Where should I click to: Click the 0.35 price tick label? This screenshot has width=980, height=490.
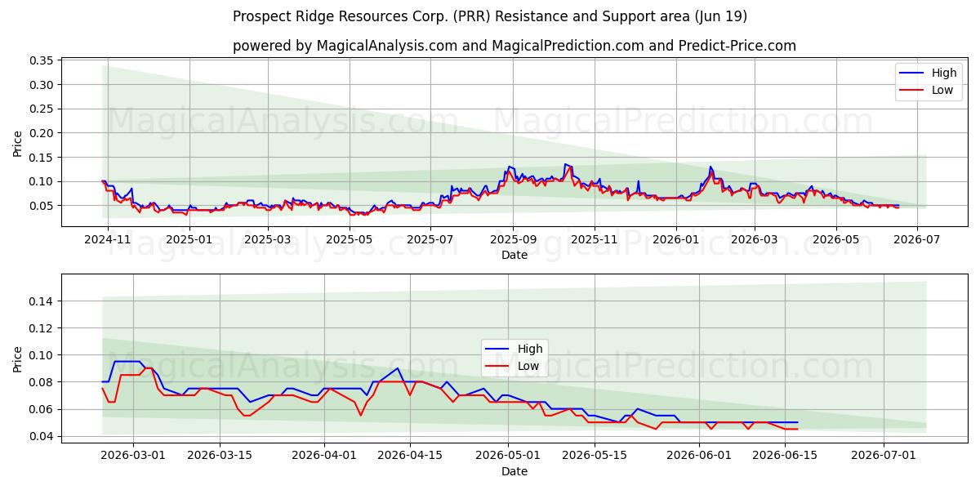click(x=41, y=60)
